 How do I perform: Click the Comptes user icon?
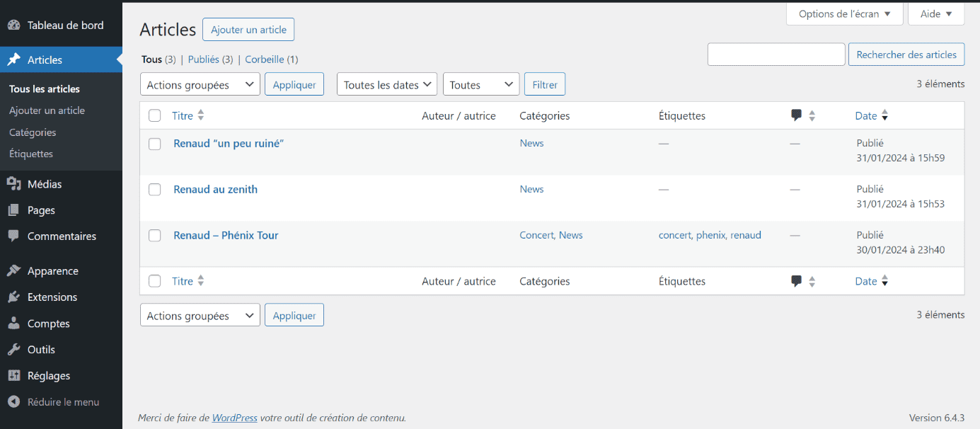coord(13,324)
